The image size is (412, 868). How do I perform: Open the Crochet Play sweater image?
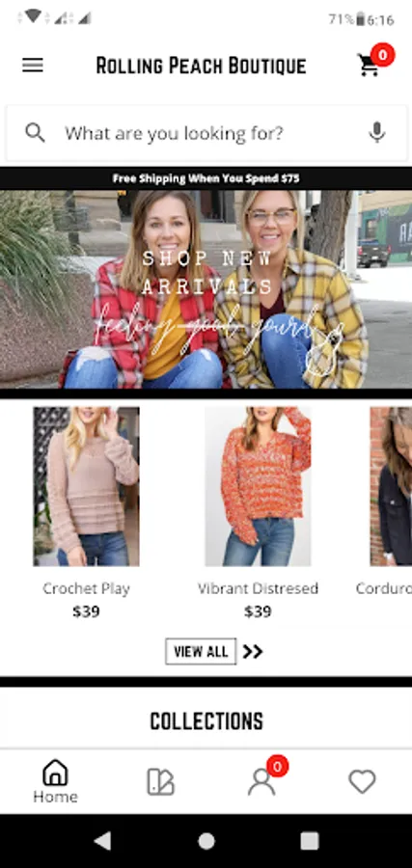(x=86, y=487)
